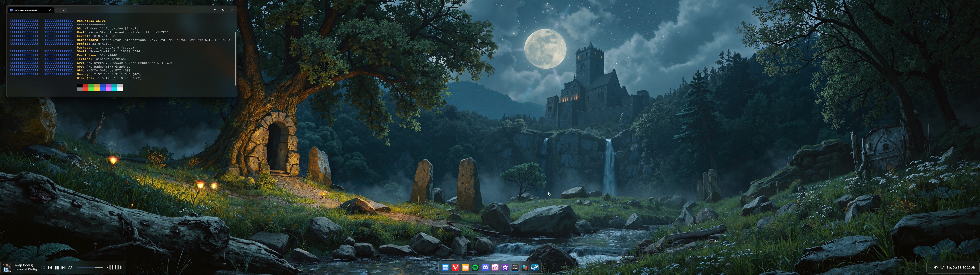Click the volume speaker icon in tray

936,267
